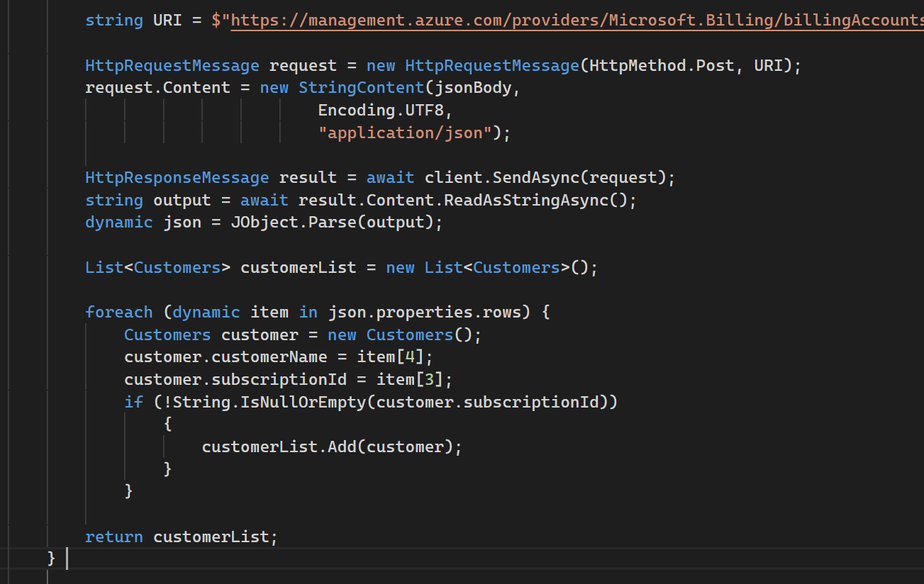This screenshot has height=584, width=924.
Task: Click the customerList.Add call
Action: coord(279,447)
